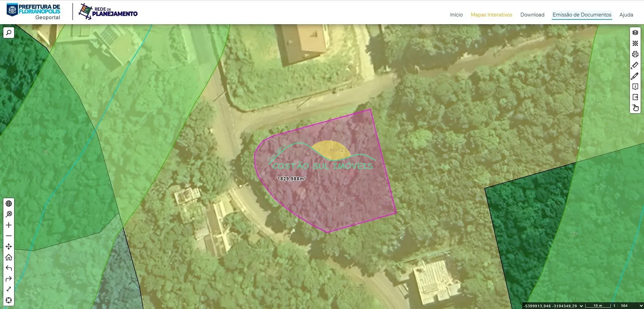644x309 pixels.
Task: Click the center-arrows map icon
Action: pyautogui.click(x=9, y=247)
